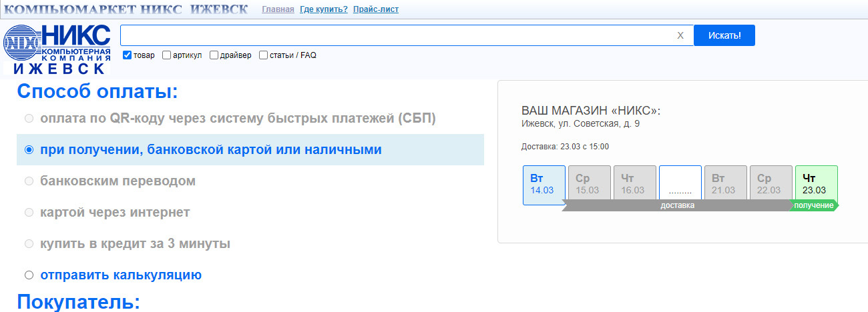Click the Вт 21.03 date cell
The height and width of the screenshot is (312, 868).
726,184
